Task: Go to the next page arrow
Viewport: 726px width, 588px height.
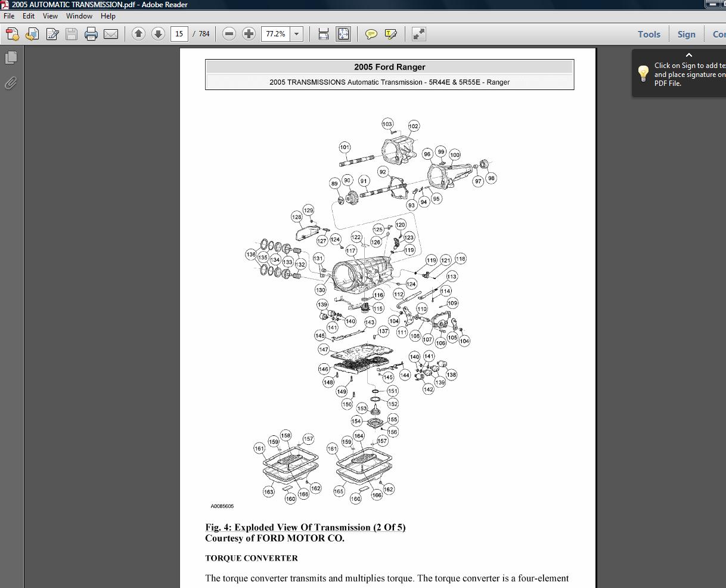Action: [158, 34]
